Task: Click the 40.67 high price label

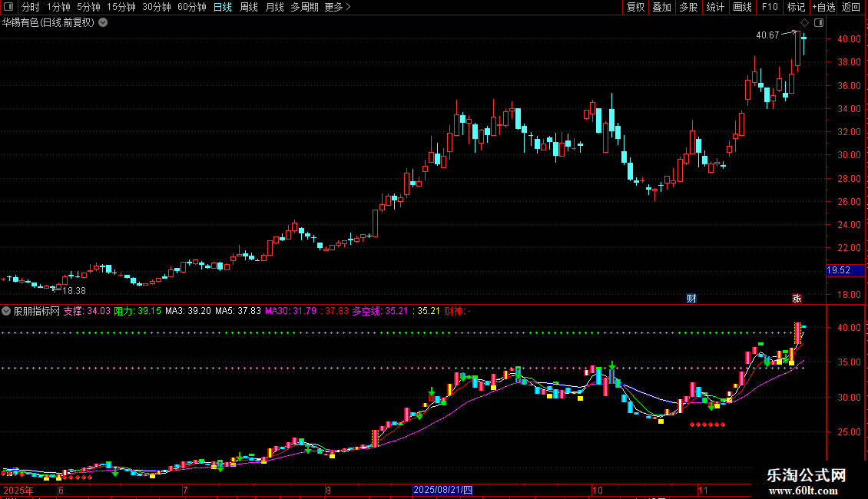Action: click(x=767, y=35)
